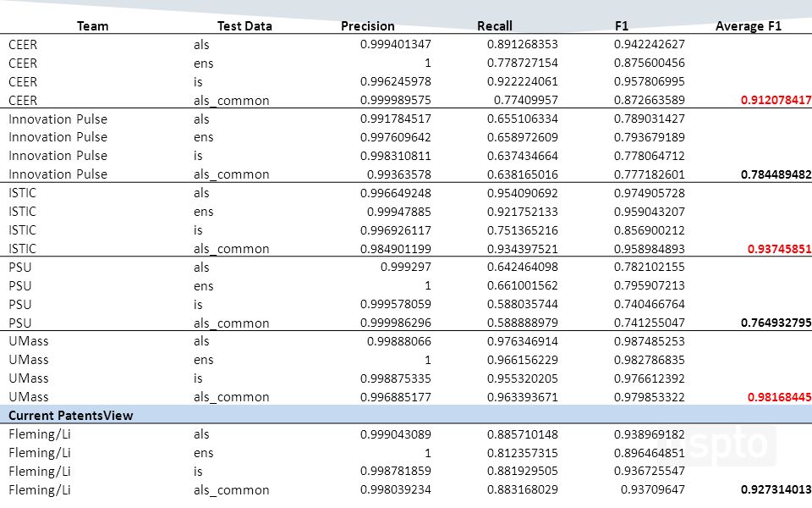
Task: Select precision value 0.997609642
Action: click(396, 137)
